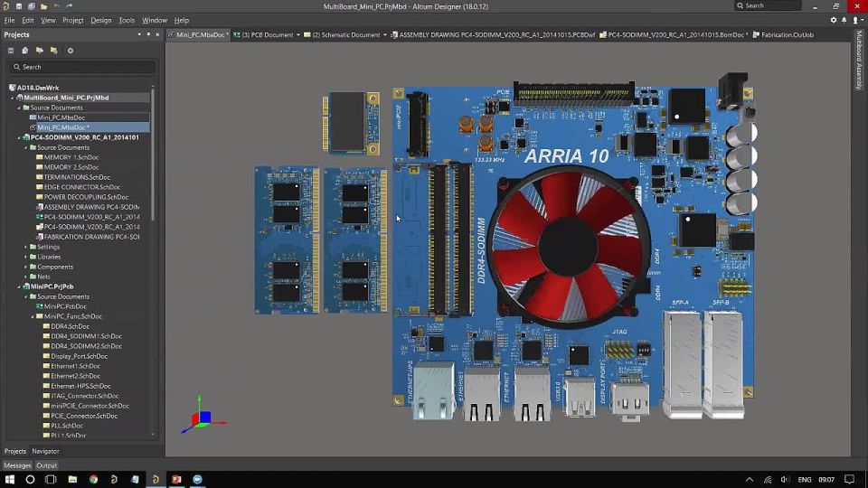Expand the Settings folder
Viewport: 868px width, 488px height.
(25, 247)
